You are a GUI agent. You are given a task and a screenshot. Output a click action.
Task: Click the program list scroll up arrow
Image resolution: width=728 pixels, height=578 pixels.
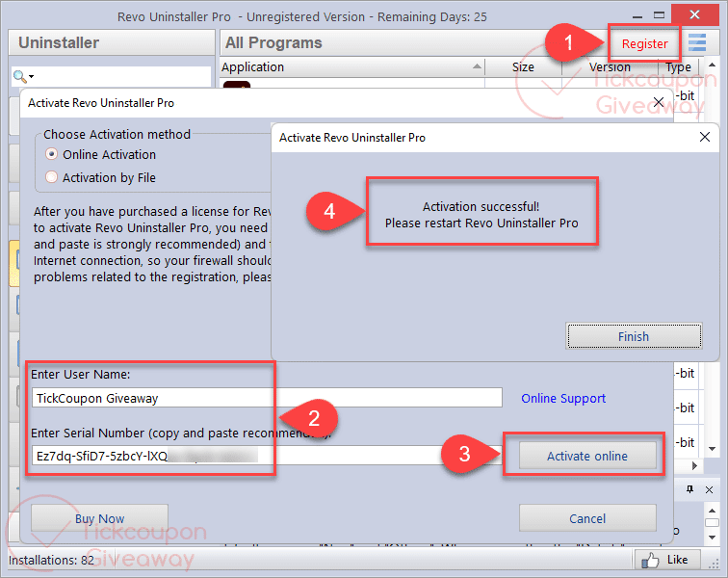(x=712, y=65)
